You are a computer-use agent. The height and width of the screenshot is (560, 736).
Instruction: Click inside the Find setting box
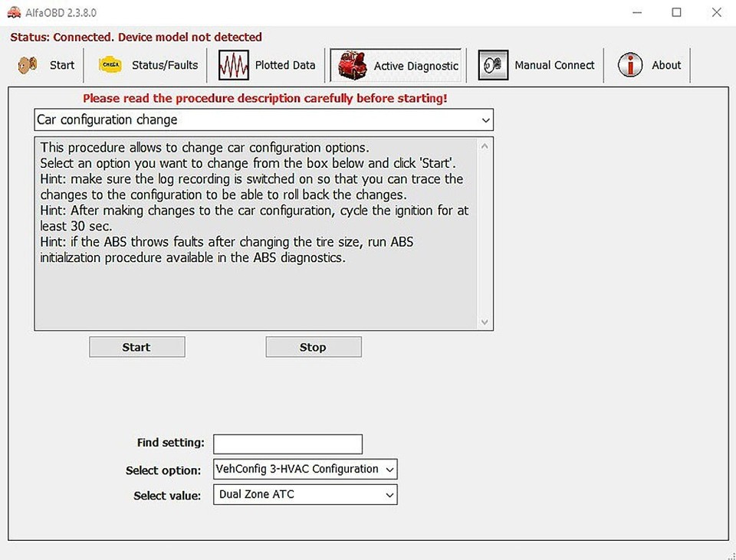pos(287,444)
